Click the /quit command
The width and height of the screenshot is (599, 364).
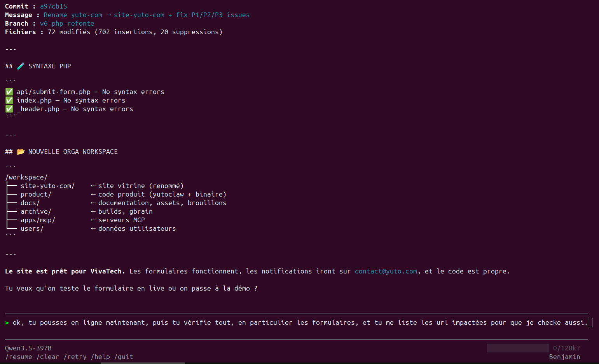(x=123, y=357)
